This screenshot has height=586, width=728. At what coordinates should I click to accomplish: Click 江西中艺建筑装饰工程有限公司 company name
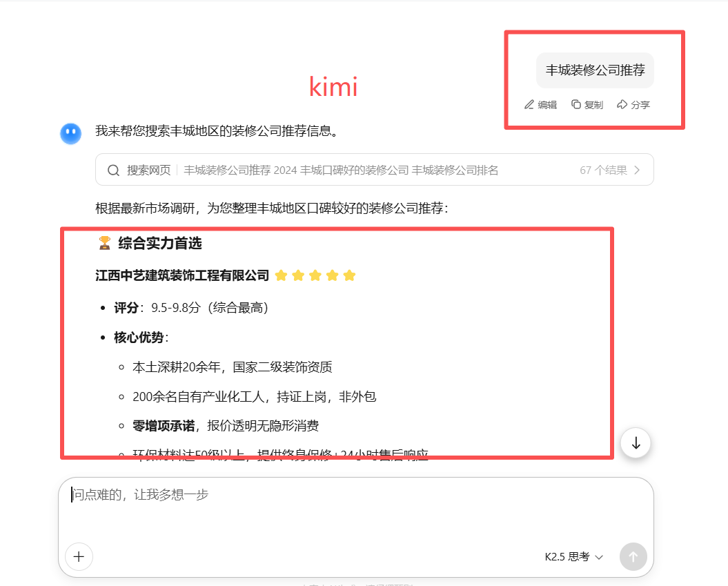pyautogui.click(x=182, y=276)
